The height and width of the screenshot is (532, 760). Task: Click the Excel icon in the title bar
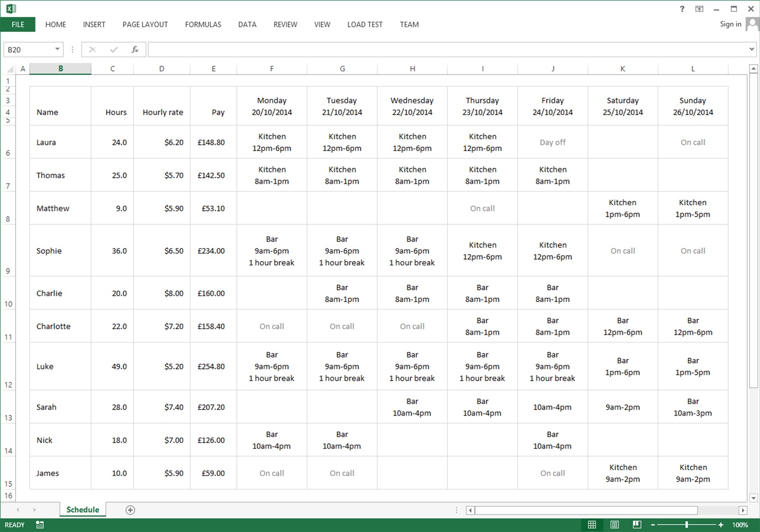pyautogui.click(x=10, y=8)
